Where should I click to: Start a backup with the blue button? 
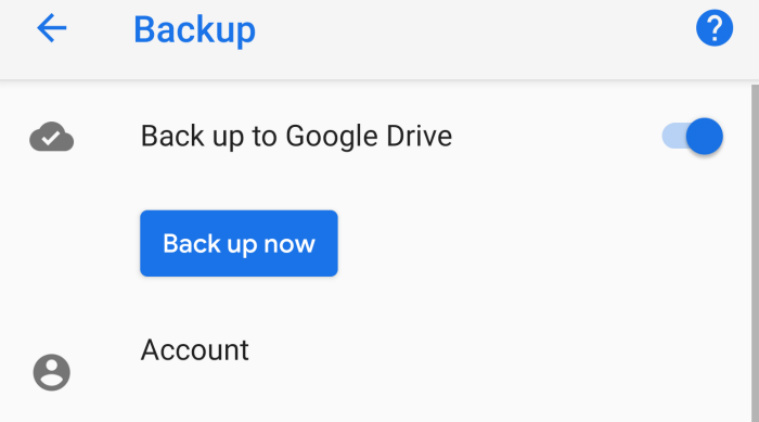coord(239,243)
